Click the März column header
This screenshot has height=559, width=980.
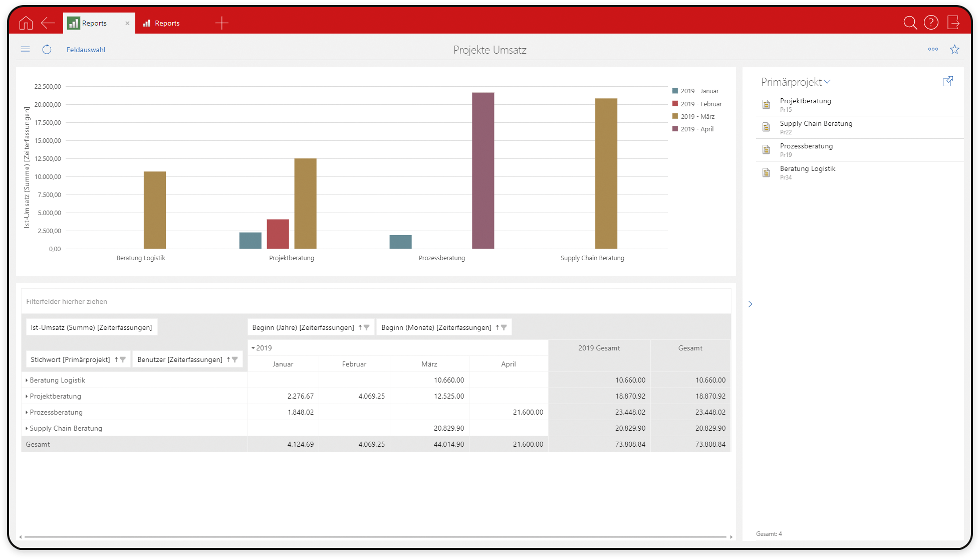point(429,364)
